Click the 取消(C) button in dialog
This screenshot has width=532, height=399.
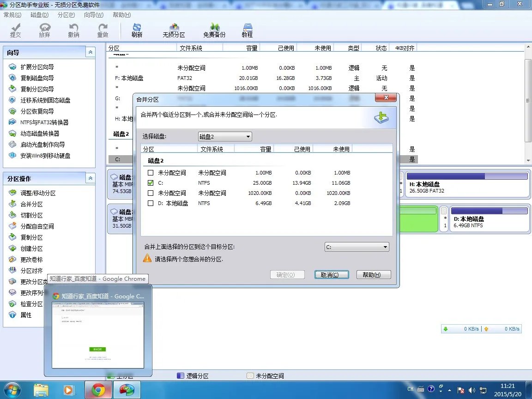(x=331, y=275)
